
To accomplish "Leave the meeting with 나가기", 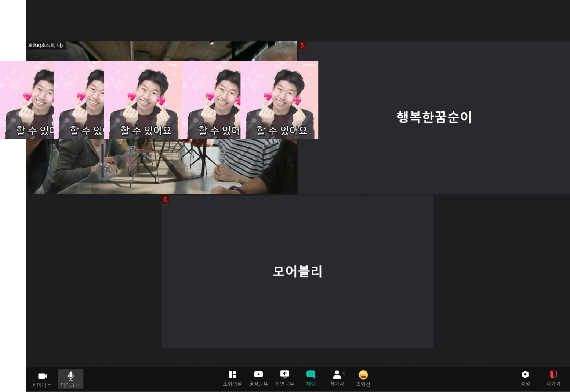I will 553,378.
